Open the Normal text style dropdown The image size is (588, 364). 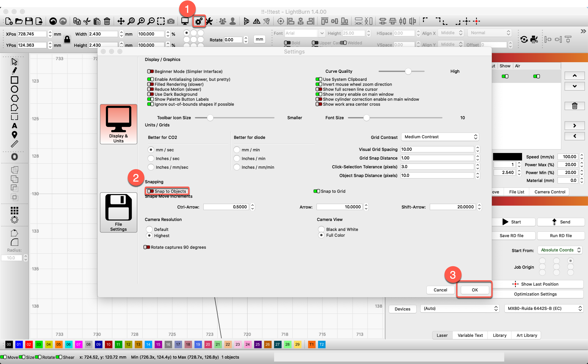tap(490, 33)
